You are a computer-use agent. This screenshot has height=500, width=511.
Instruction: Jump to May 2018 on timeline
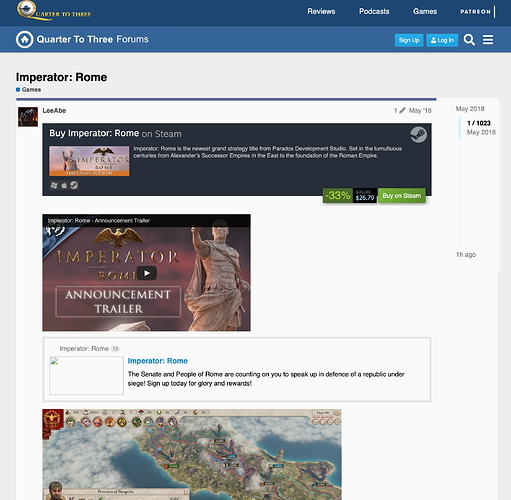470,109
